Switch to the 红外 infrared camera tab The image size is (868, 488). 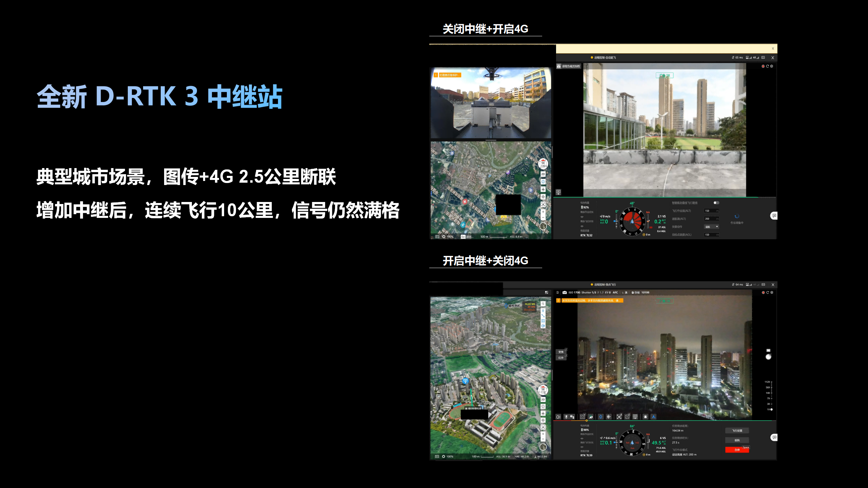[x=561, y=358]
